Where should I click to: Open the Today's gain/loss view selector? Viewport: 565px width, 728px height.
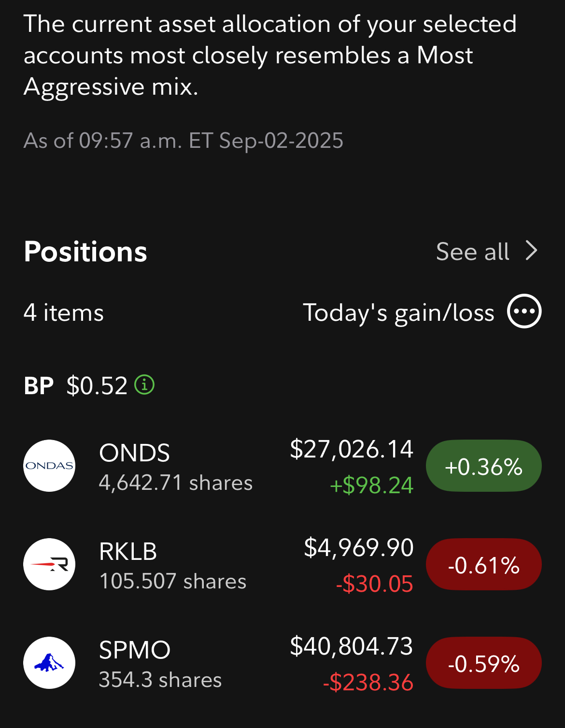coord(398,313)
